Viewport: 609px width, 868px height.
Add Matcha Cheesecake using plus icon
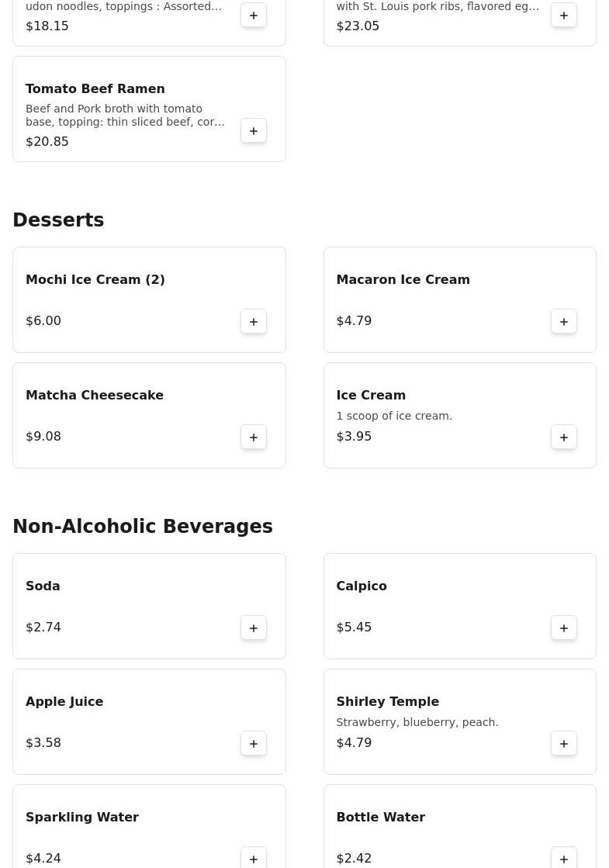tap(254, 437)
